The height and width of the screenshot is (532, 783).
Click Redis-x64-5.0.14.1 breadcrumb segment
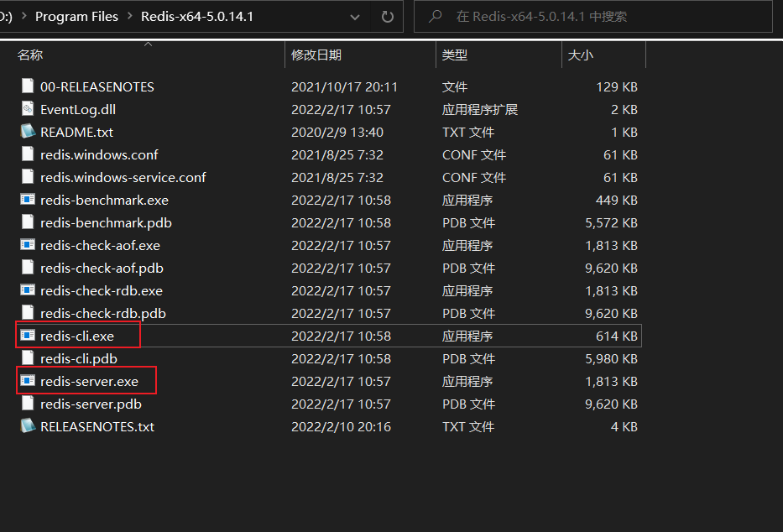(196, 17)
